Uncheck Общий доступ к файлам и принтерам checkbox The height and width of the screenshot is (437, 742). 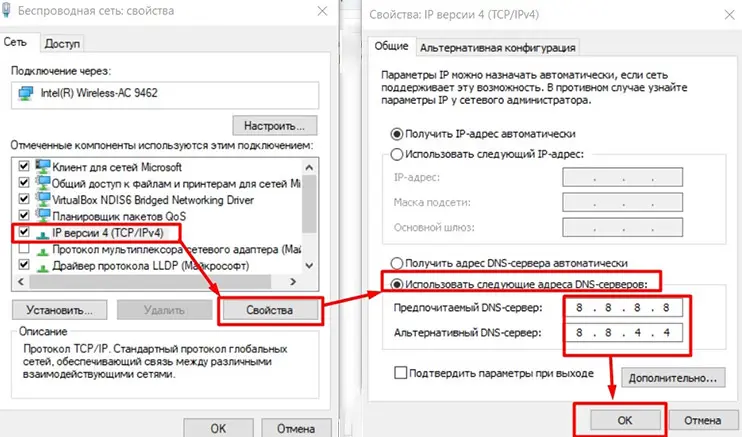coord(24,182)
